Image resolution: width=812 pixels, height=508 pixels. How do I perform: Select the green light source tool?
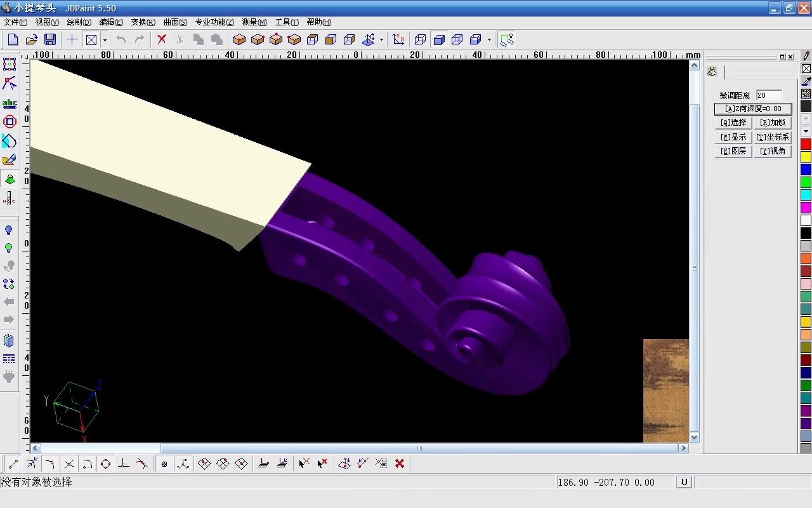tap(9, 248)
